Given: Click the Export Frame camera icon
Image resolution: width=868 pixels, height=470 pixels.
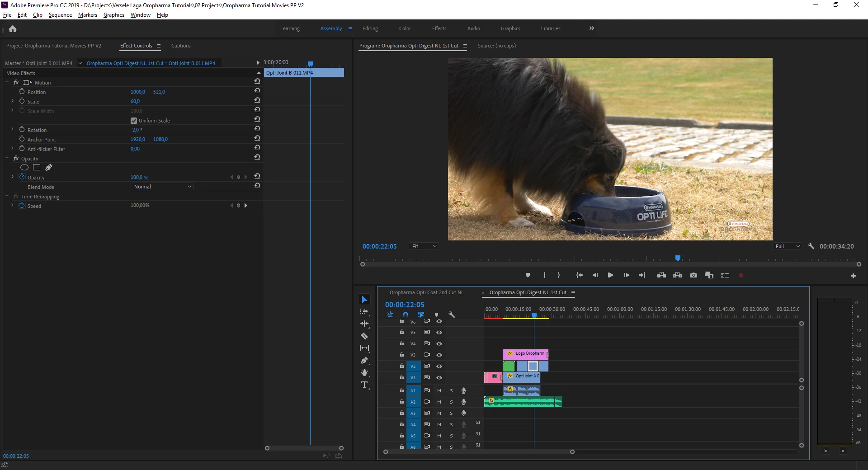Looking at the screenshot, I should [693, 275].
